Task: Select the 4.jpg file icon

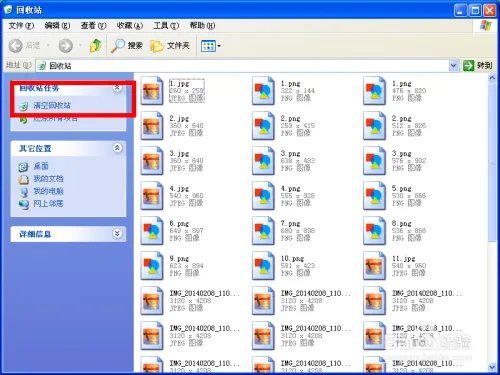Action: [152, 195]
